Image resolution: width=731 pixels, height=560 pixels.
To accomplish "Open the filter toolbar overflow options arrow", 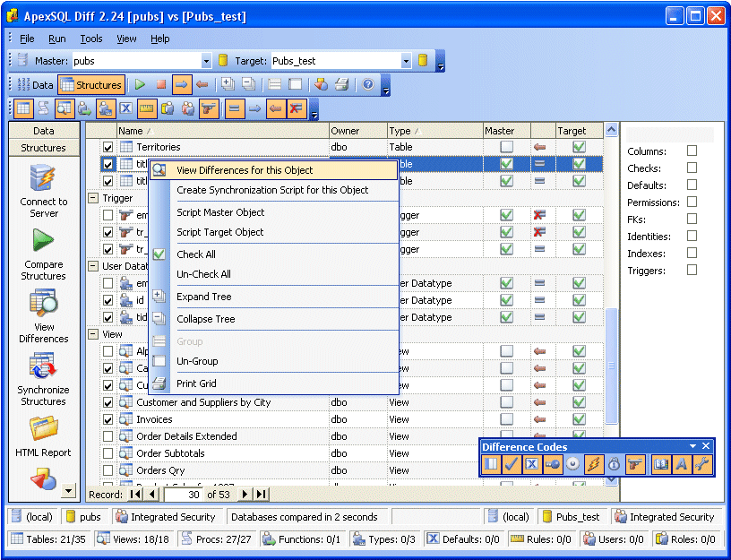I will pos(314,109).
